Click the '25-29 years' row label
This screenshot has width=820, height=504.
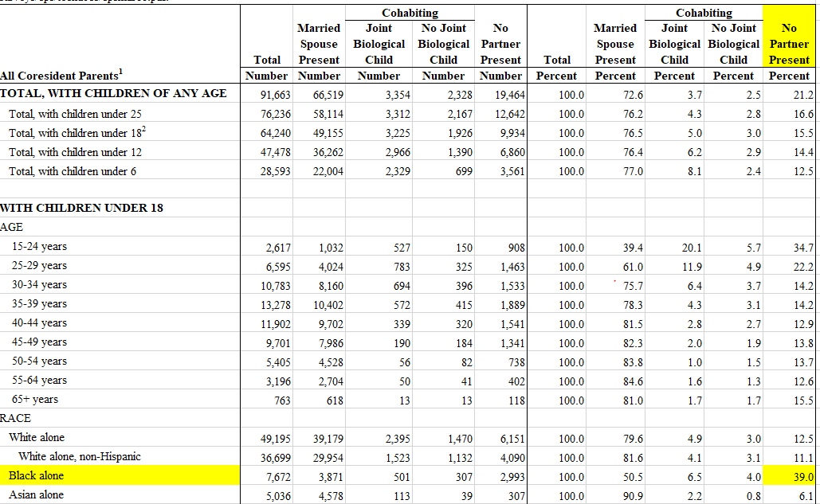pos(39,265)
